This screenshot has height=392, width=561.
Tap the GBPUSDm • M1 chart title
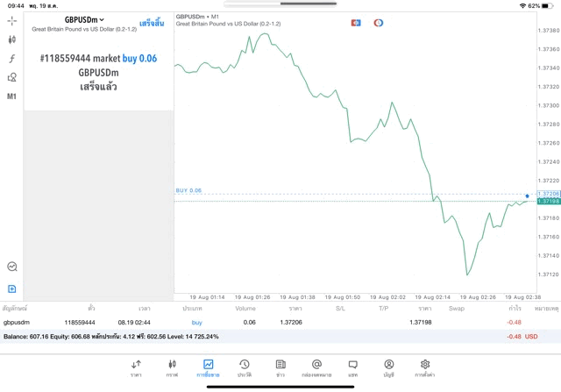click(197, 17)
